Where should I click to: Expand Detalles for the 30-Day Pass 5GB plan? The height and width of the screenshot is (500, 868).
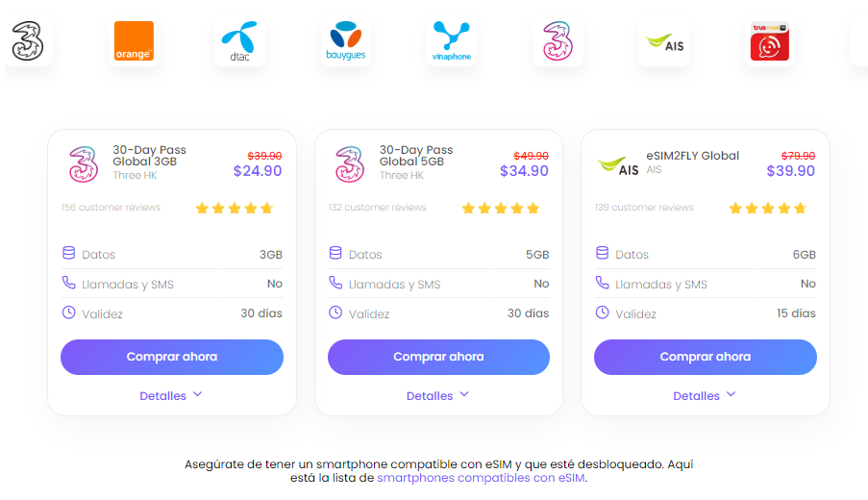pos(437,395)
